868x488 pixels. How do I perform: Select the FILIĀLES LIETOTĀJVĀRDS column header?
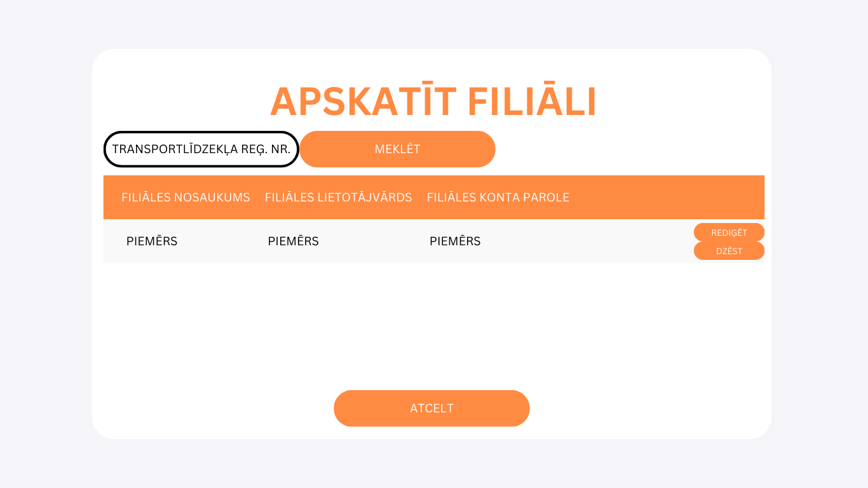click(338, 198)
